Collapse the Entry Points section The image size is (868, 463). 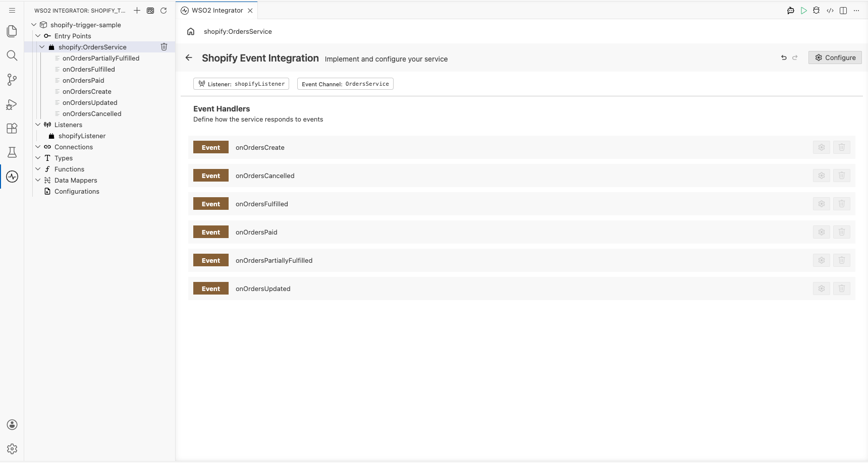[x=38, y=36]
